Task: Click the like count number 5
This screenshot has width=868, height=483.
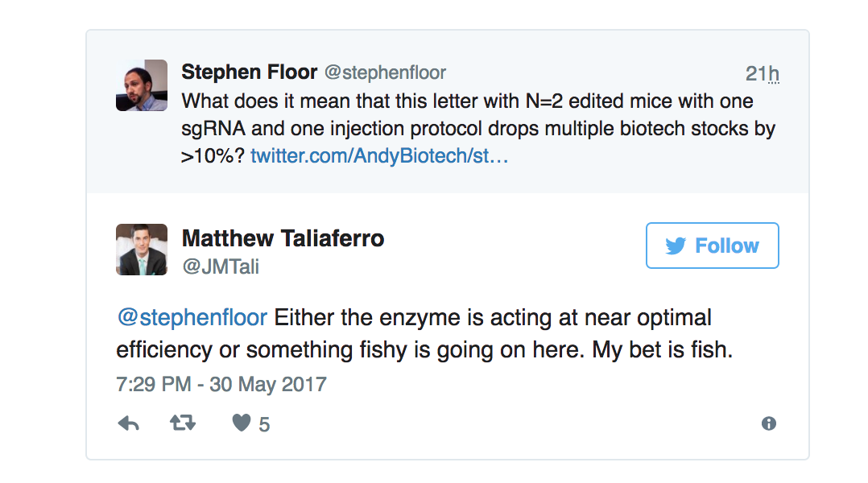Action: point(264,425)
